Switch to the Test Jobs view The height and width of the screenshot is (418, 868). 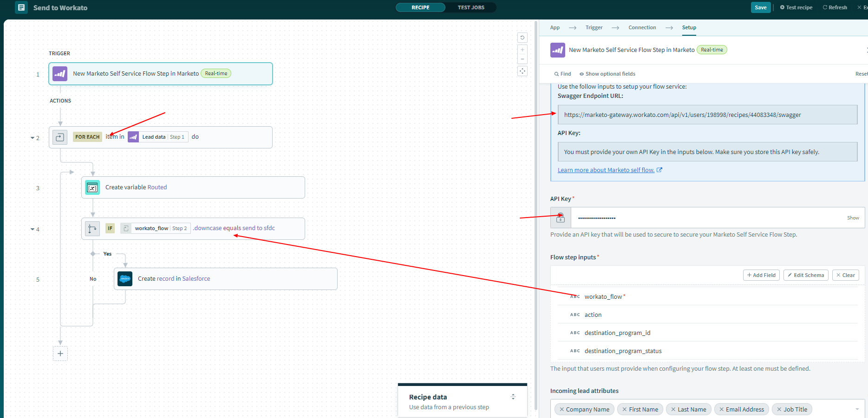coord(471,7)
